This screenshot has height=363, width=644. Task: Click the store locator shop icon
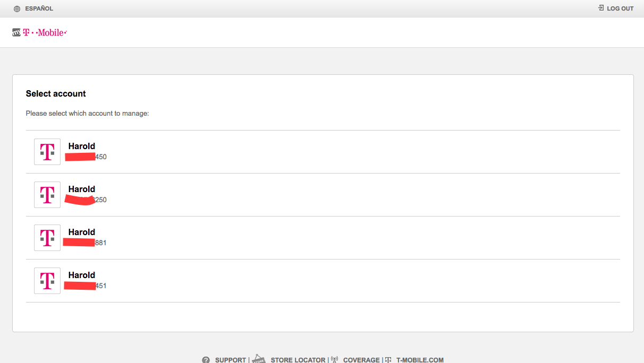click(x=259, y=359)
